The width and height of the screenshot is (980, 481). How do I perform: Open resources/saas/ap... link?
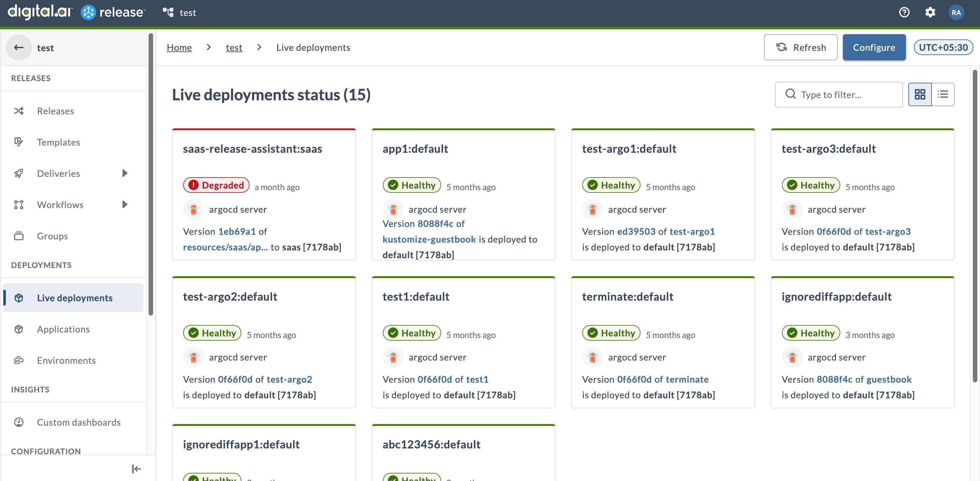click(225, 247)
